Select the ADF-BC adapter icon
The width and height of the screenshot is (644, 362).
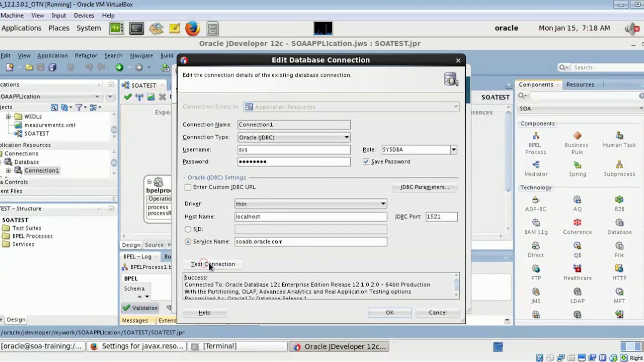click(x=535, y=200)
